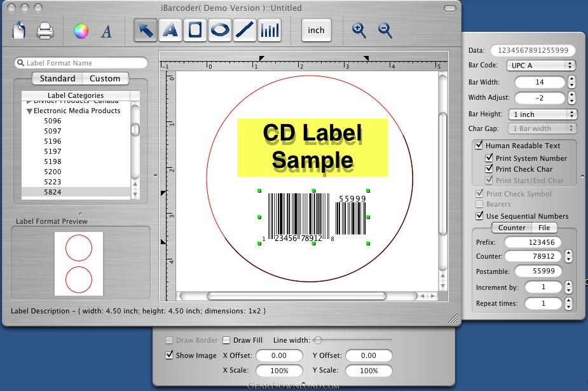The image size is (588, 391).
Task: Toggle Use Sequential Numbers checkbox
Action: 479,216
